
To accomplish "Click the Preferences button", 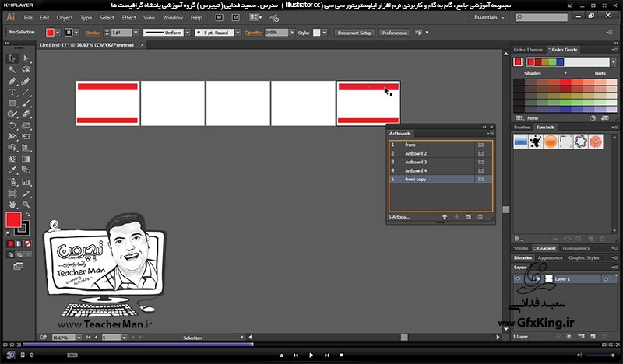I will point(394,33).
